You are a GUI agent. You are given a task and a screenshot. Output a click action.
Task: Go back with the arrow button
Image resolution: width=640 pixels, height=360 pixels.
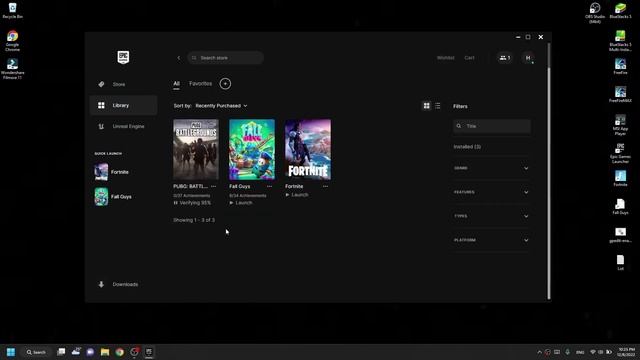[x=178, y=58]
